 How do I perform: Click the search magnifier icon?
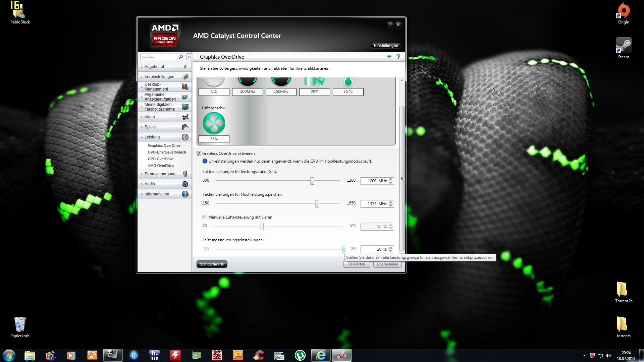(180, 57)
